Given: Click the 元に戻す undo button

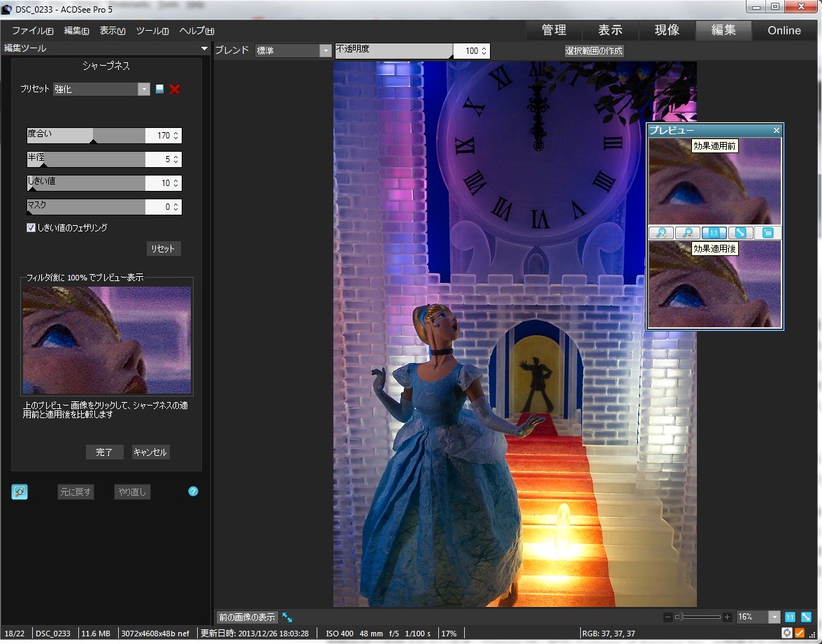Looking at the screenshot, I should [x=75, y=492].
